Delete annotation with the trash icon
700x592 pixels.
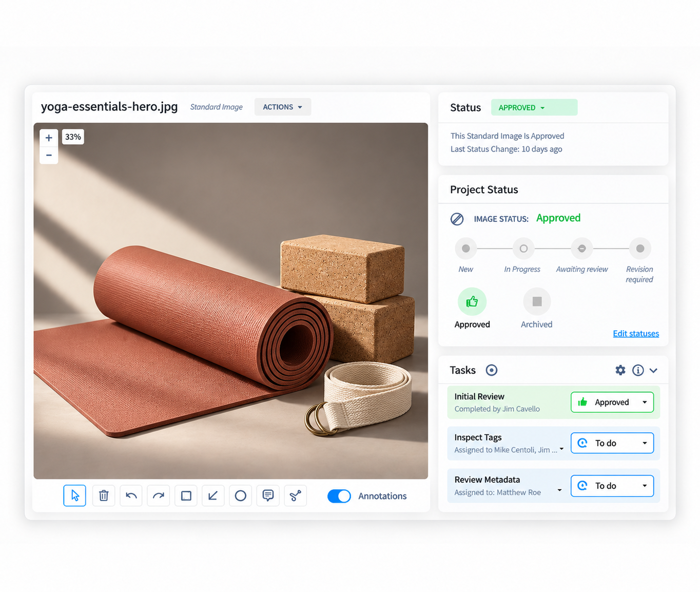(104, 495)
